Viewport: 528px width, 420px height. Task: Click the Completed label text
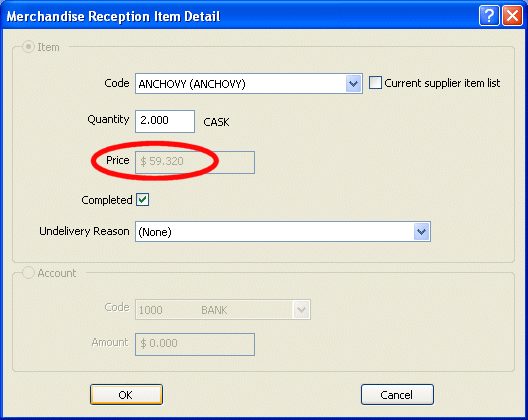(107, 200)
